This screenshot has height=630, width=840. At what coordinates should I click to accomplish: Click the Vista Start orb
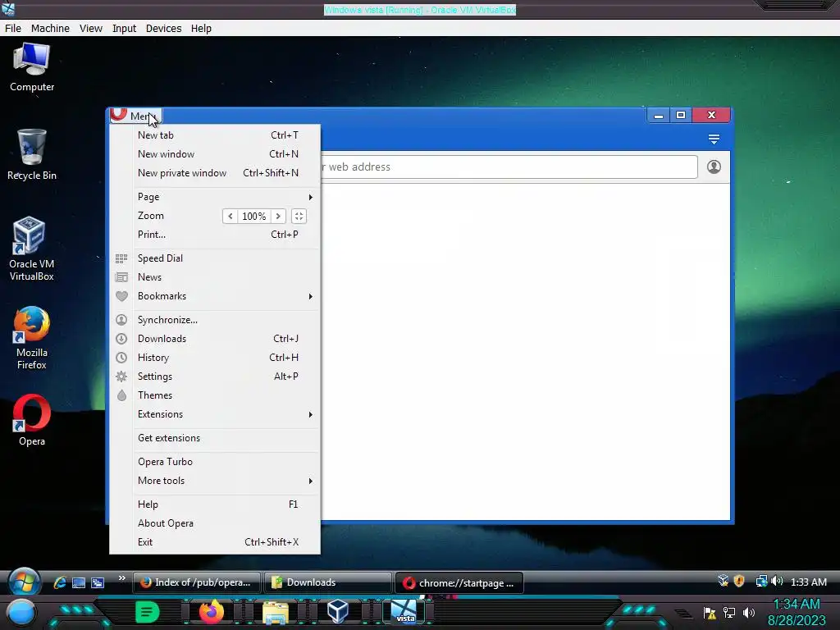coord(24,582)
